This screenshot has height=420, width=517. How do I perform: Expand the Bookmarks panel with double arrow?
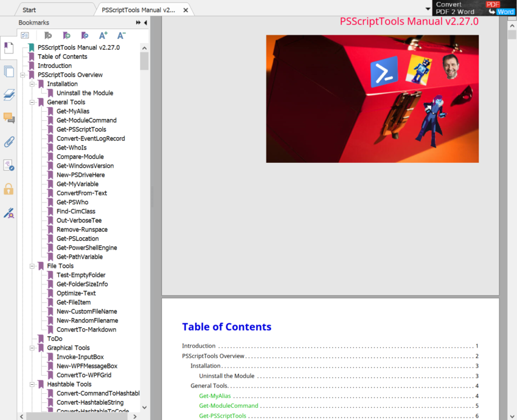pos(138,22)
